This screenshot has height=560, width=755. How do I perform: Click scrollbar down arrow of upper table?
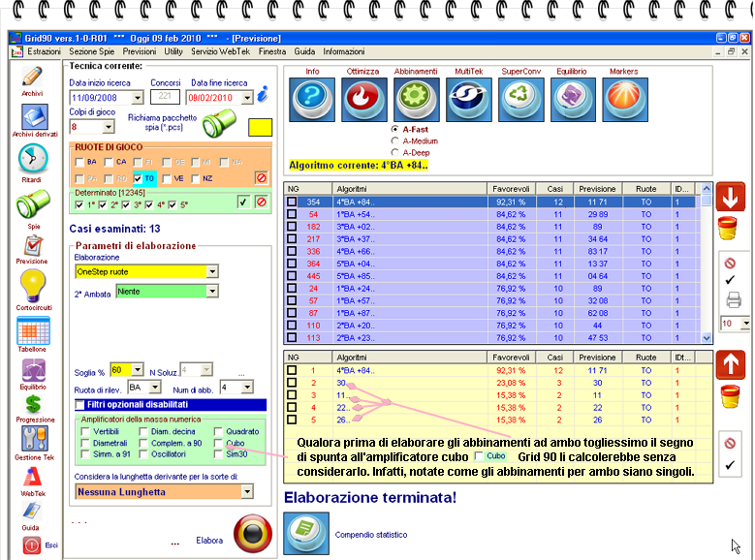707,338
